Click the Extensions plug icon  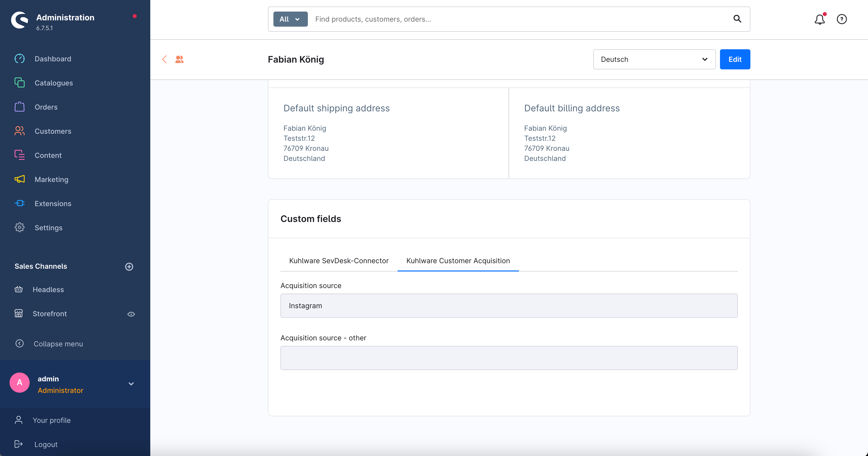[20, 203]
